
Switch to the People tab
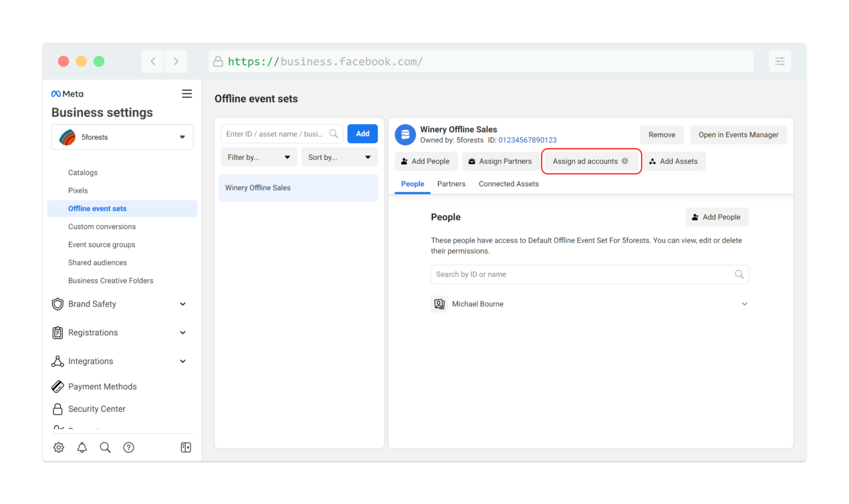point(413,184)
